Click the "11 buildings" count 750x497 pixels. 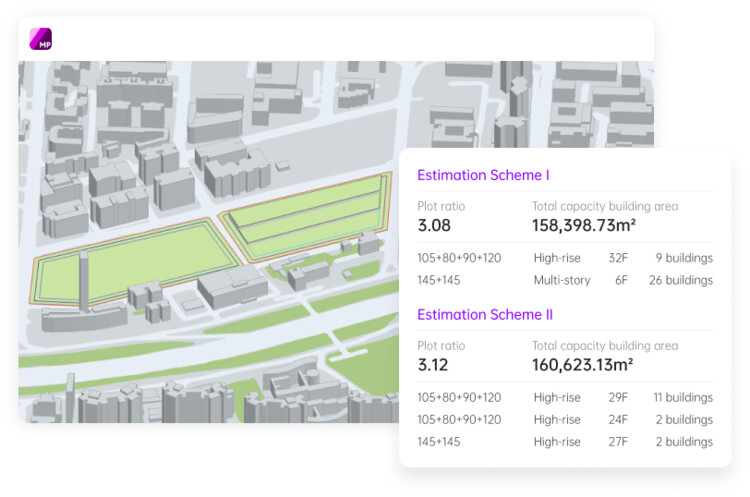pyautogui.click(x=682, y=397)
